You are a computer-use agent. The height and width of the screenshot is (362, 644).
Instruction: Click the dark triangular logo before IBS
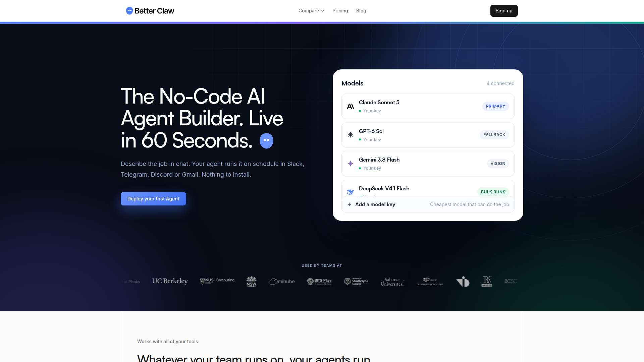click(463, 282)
